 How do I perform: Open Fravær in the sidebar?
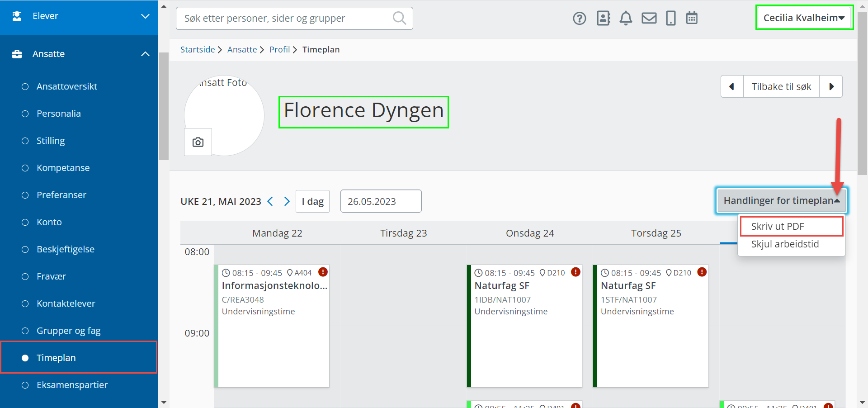coord(51,276)
